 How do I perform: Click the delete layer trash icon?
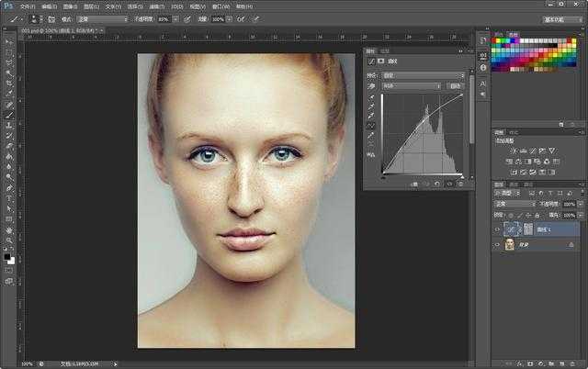575,363
